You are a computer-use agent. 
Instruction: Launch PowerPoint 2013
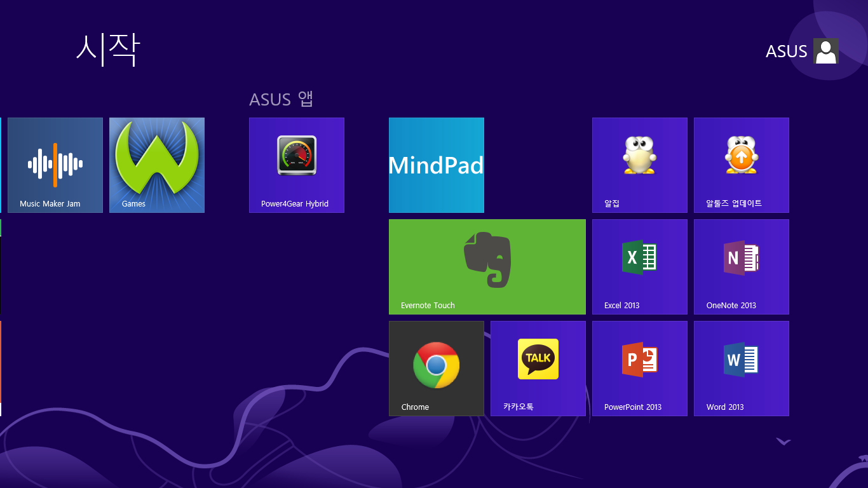[640, 369]
